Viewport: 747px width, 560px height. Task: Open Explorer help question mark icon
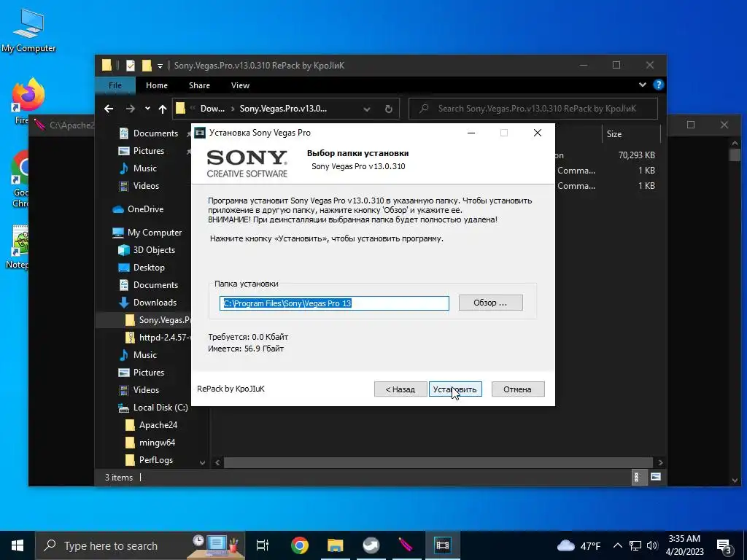[x=659, y=85]
